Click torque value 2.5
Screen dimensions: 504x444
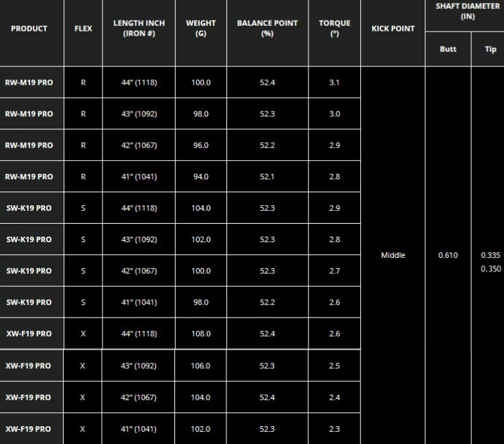(x=334, y=366)
